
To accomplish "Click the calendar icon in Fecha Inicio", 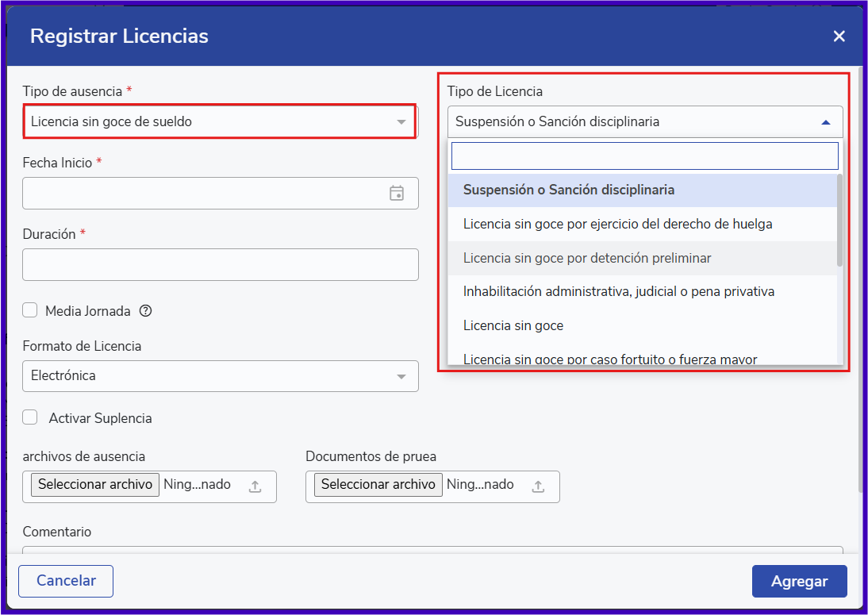I will tap(397, 193).
